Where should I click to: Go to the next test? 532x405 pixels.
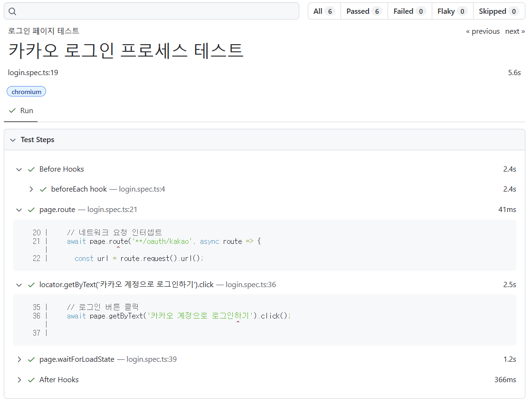pos(515,31)
